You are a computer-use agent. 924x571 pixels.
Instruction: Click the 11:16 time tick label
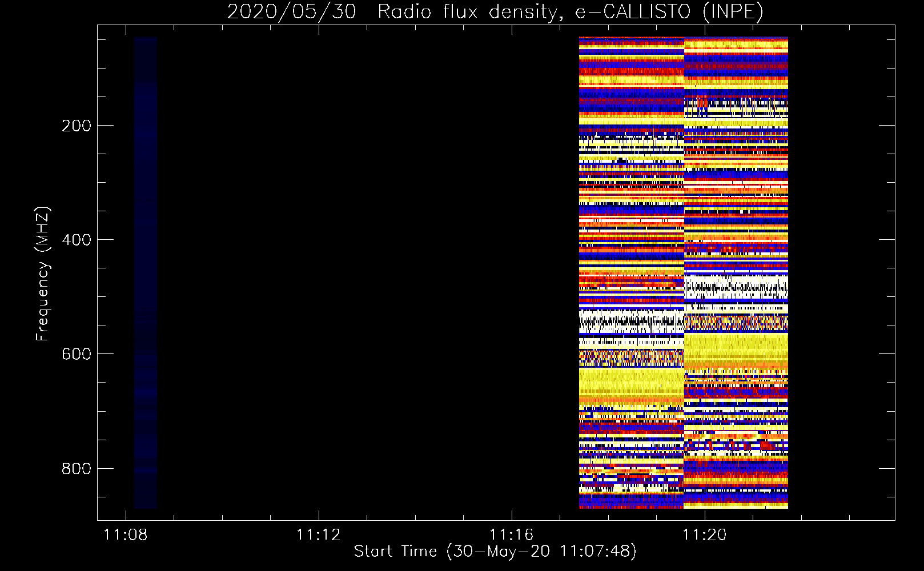512,534
